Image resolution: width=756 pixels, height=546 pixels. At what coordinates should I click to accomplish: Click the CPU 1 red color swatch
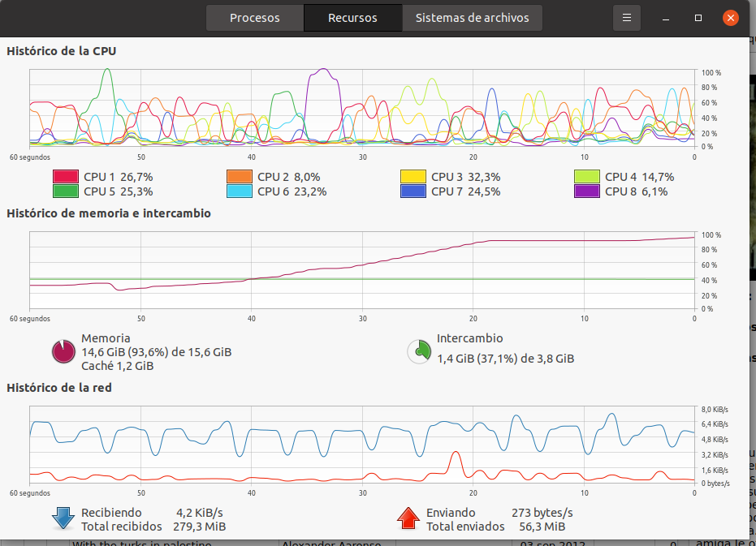65,177
